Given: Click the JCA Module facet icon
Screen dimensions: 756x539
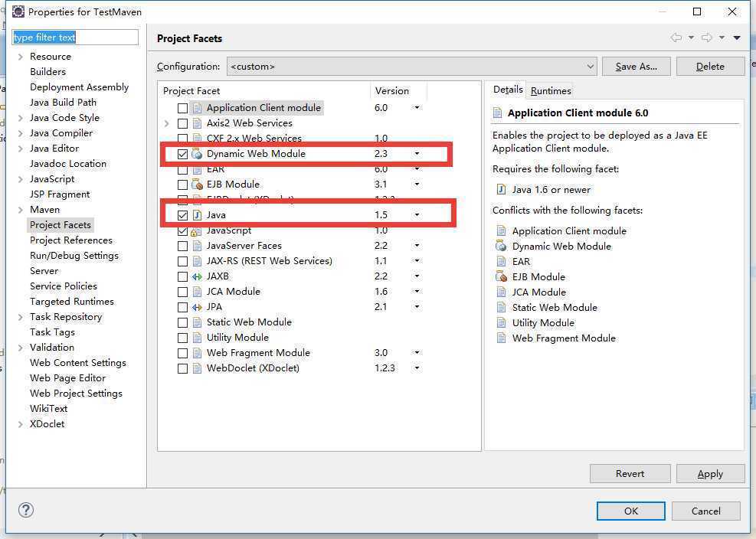Looking at the screenshot, I should tap(197, 292).
